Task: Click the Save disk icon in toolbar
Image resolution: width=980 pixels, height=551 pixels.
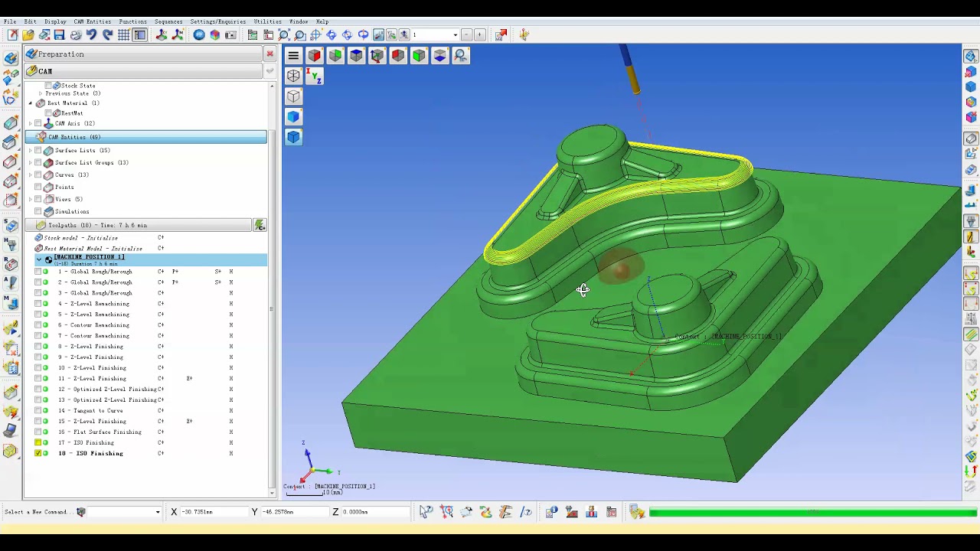Action: click(59, 34)
